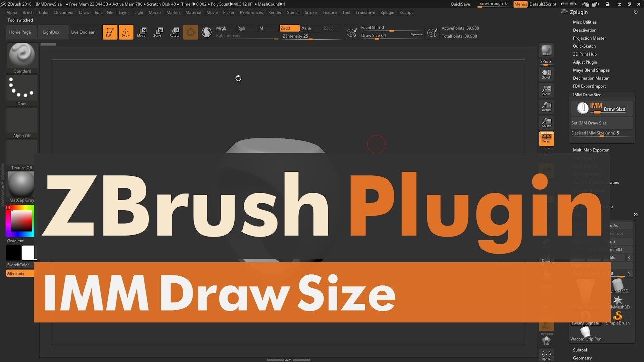Viewport: 644px width, 362px height.
Task: Pick a color in the color picker
Action: pyautogui.click(x=20, y=221)
